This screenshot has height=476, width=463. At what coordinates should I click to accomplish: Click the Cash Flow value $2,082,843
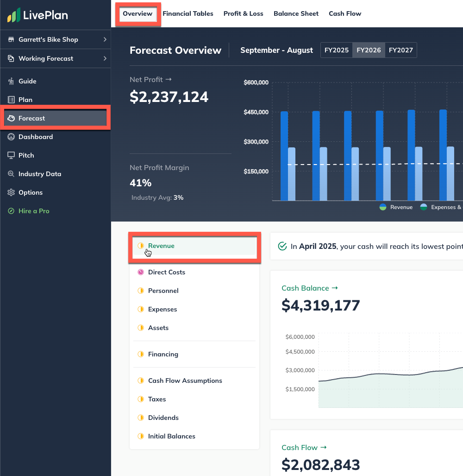coord(321,465)
